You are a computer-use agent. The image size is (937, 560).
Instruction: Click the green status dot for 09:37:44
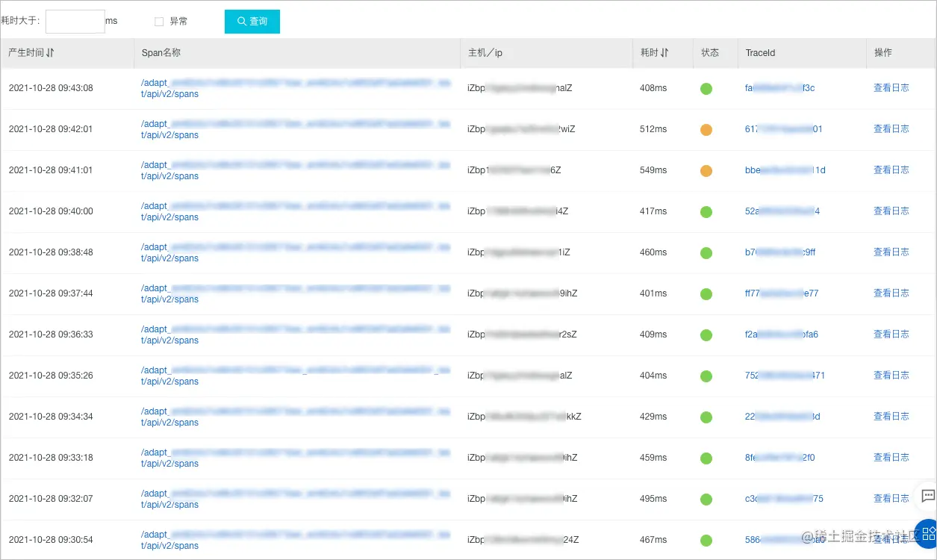coord(706,294)
